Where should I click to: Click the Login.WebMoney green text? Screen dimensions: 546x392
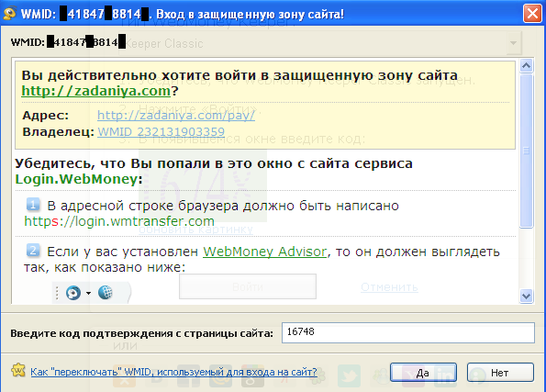(76, 179)
